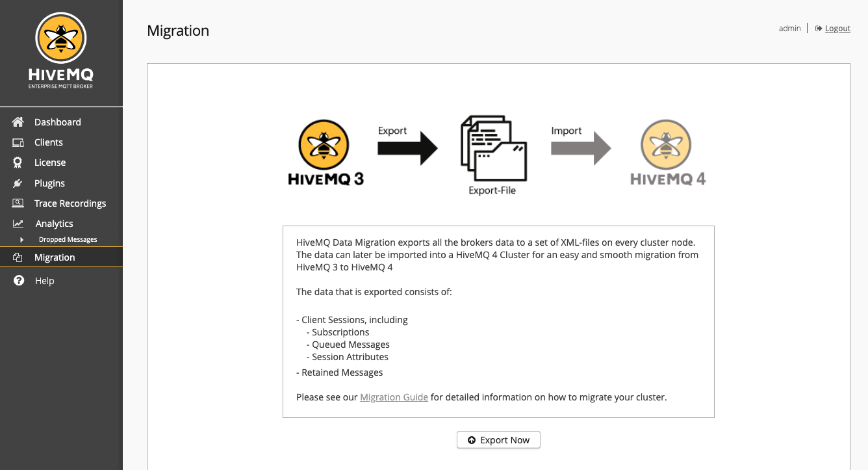Click the Export-File documents icon
Image resolution: width=868 pixels, height=470 pixels.
click(x=493, y=149)
